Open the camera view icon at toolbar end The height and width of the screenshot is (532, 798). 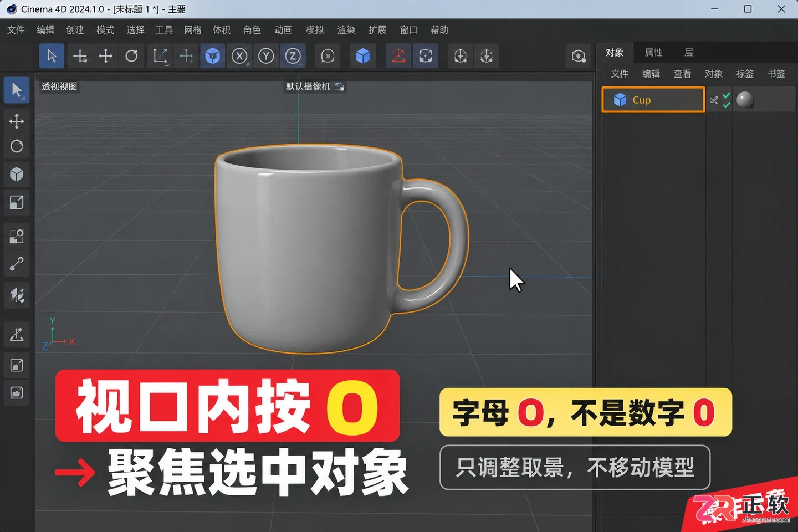(x=579, y=56)
